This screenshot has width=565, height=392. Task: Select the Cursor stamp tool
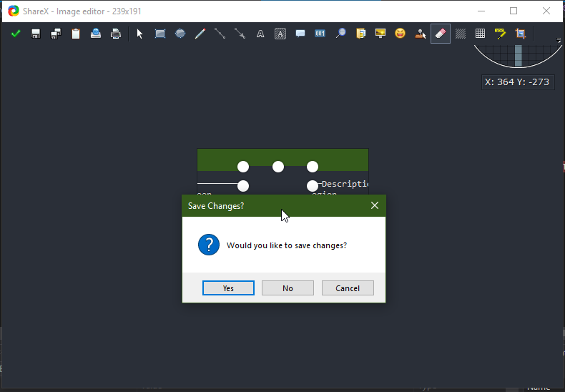coord(420,34)
